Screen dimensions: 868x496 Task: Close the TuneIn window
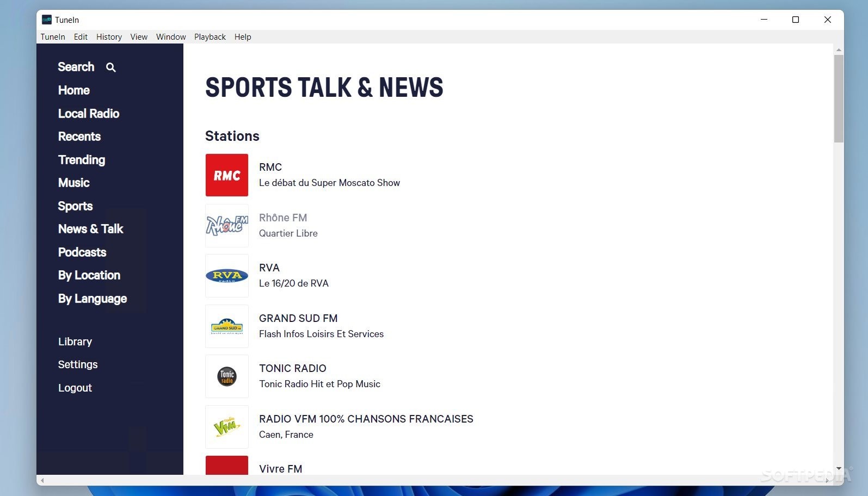click(x=828, y=20)
